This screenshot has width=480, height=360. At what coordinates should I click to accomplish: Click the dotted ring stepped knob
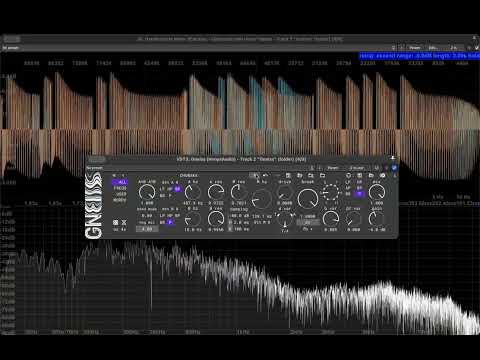[x=331, y=192]
